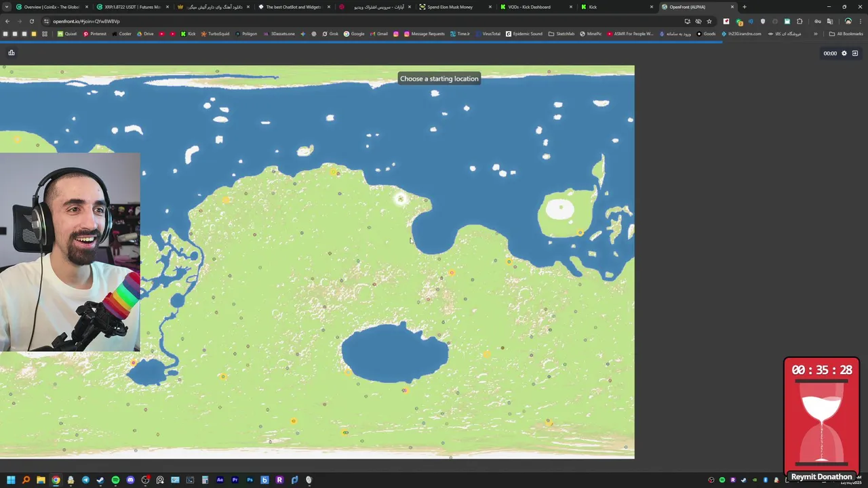This screenshot has width=868, height=488.
Task: Open Telegram from the taskbar
Action: (85, 480)
